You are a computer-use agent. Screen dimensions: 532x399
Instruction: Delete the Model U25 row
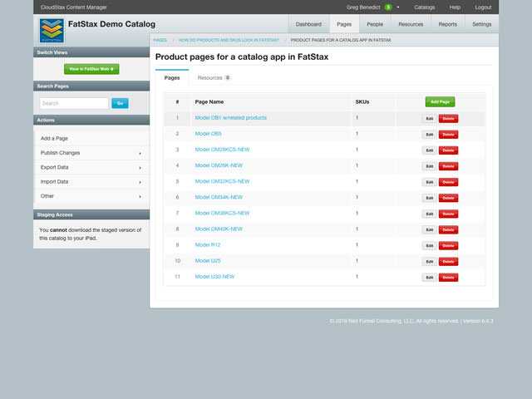(448, 262)
